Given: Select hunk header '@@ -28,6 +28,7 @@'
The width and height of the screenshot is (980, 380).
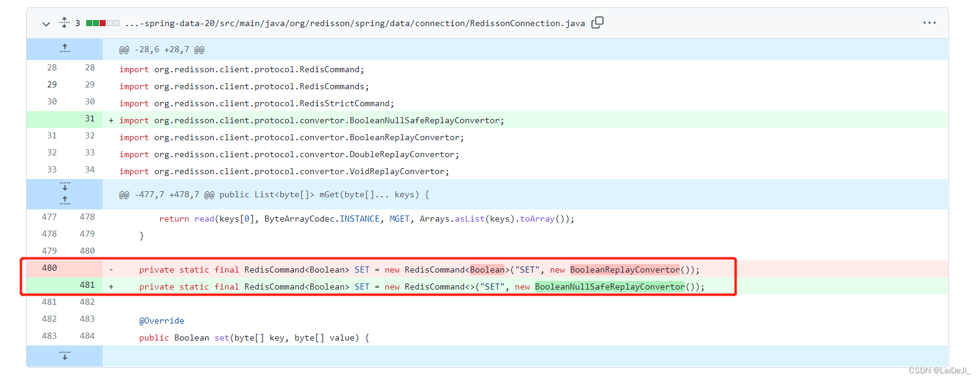Looking at the screenshot, I should pyautogui.click(x=162, y=50).
